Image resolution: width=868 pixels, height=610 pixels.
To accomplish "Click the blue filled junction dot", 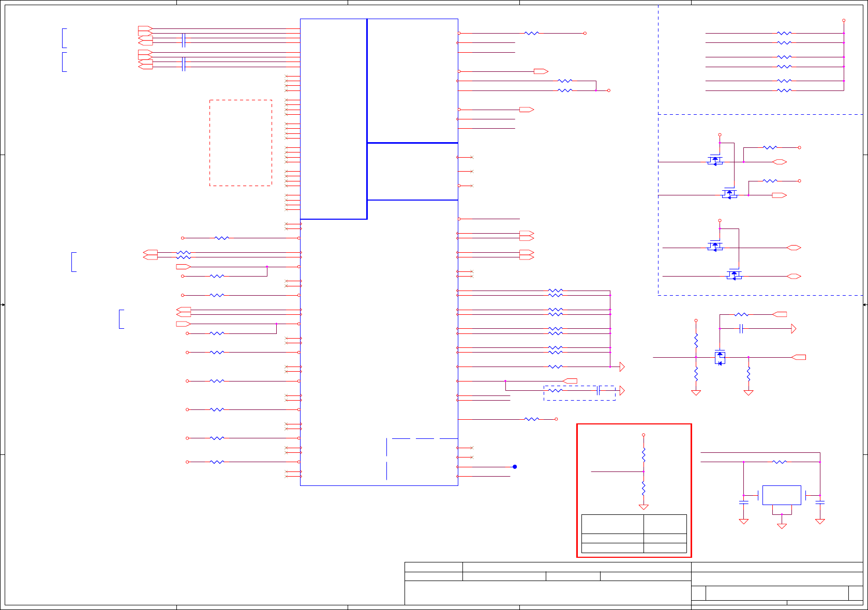I will coord(515,467).
